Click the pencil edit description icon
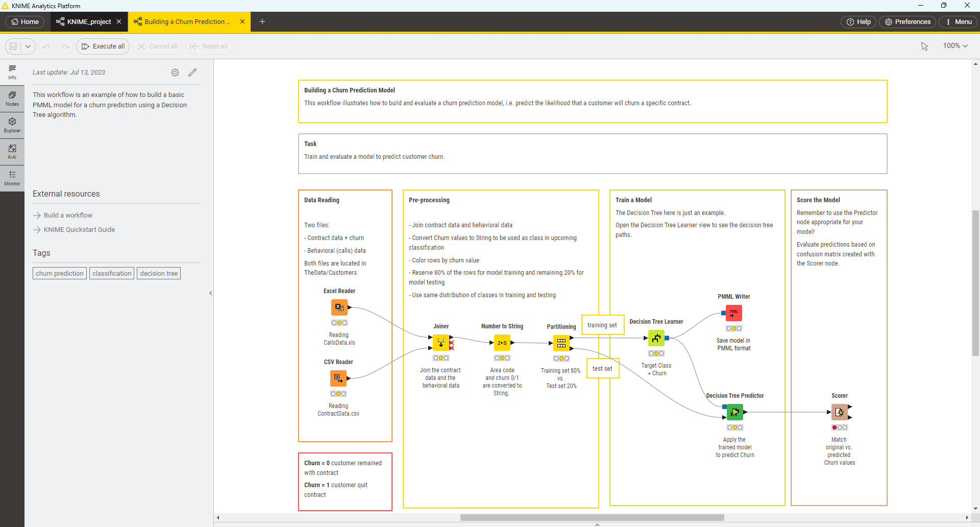 (192, 73)
